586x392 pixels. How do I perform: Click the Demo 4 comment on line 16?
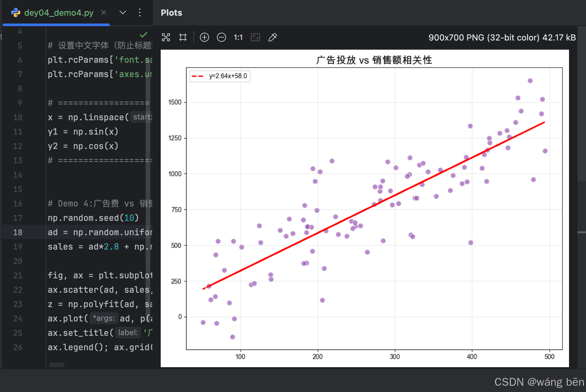tap(100, 204)
